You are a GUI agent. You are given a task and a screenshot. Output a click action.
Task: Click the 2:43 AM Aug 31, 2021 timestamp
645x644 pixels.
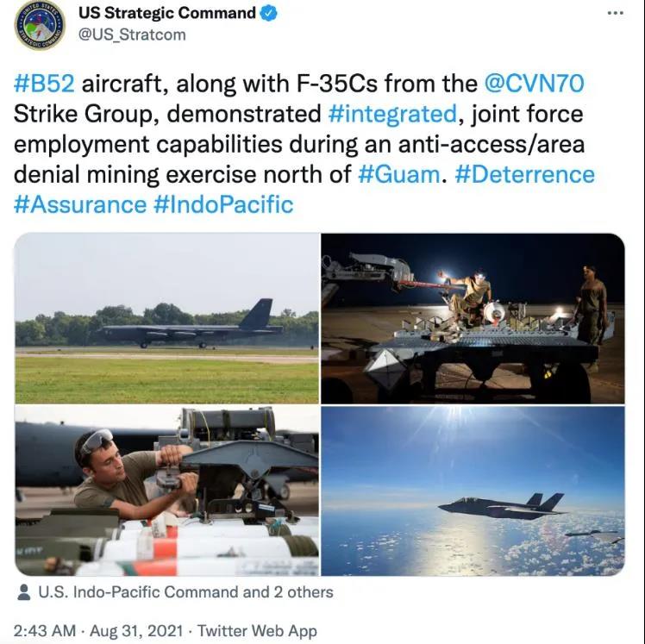coord(99,631)
